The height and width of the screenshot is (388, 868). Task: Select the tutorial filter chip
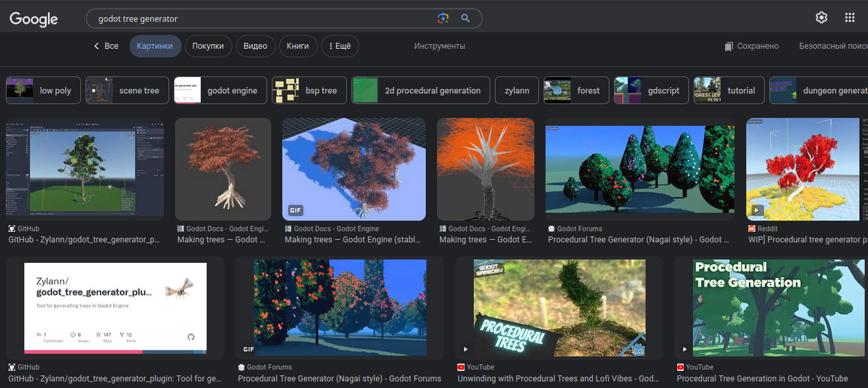point(729,90)
